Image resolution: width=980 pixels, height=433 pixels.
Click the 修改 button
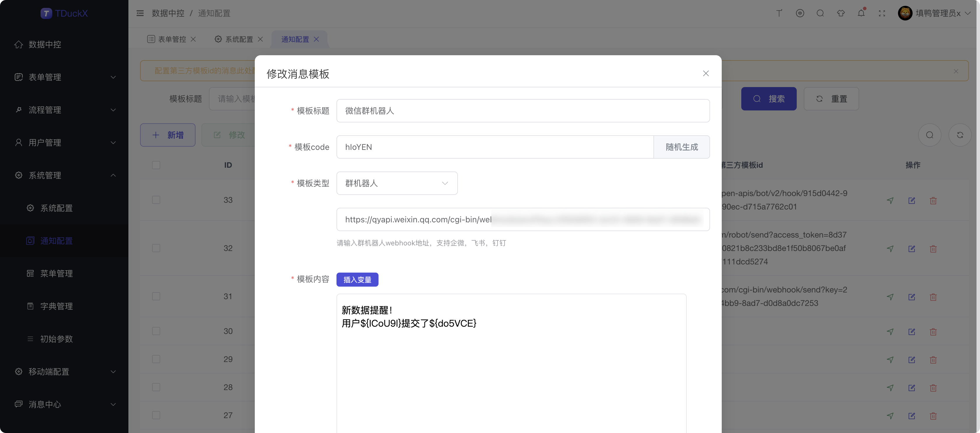[x=228, y=135]
